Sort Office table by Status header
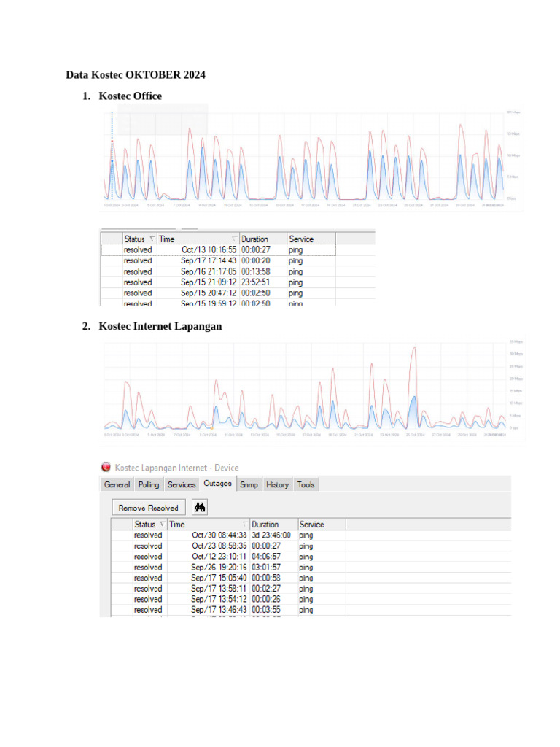The width and height of the screenshot is (560, 747). 139,239
